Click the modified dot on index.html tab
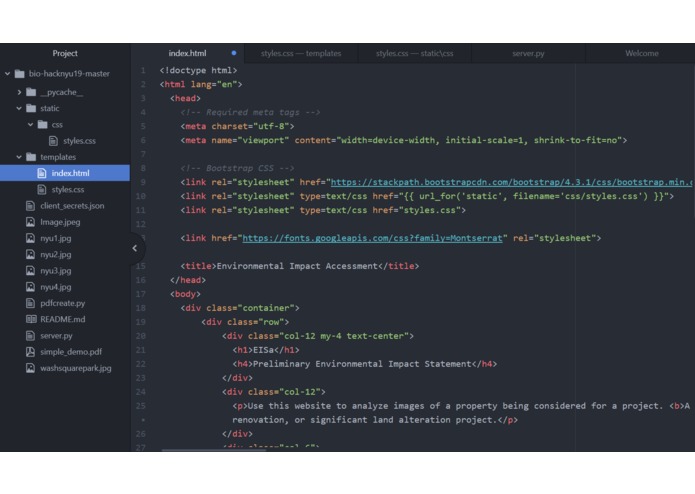 [234, 53]
